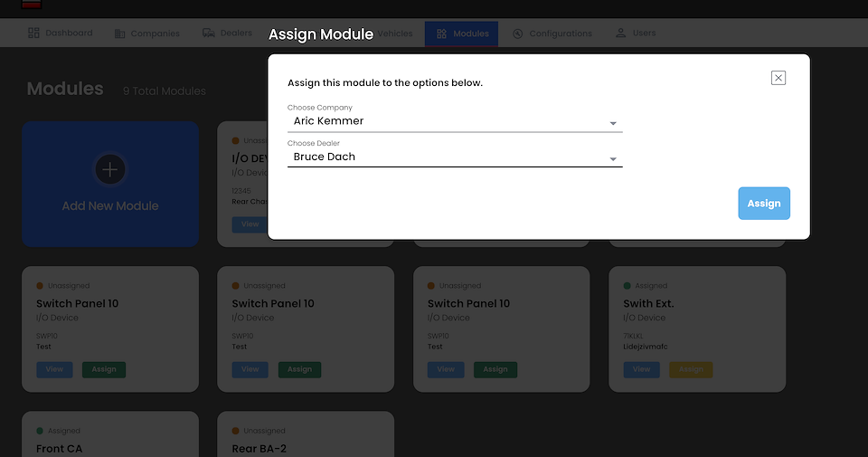The image size is (868, 457).
Task: Click the Front CA module title
Action: coord(60,449)
